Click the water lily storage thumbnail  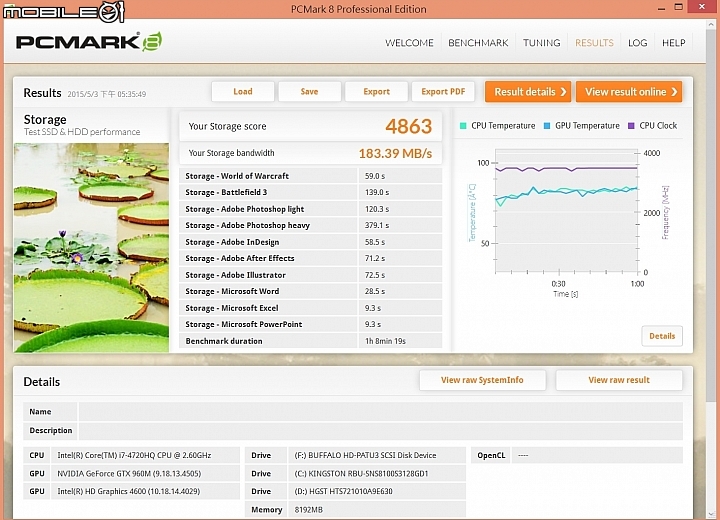click(91, 248)
